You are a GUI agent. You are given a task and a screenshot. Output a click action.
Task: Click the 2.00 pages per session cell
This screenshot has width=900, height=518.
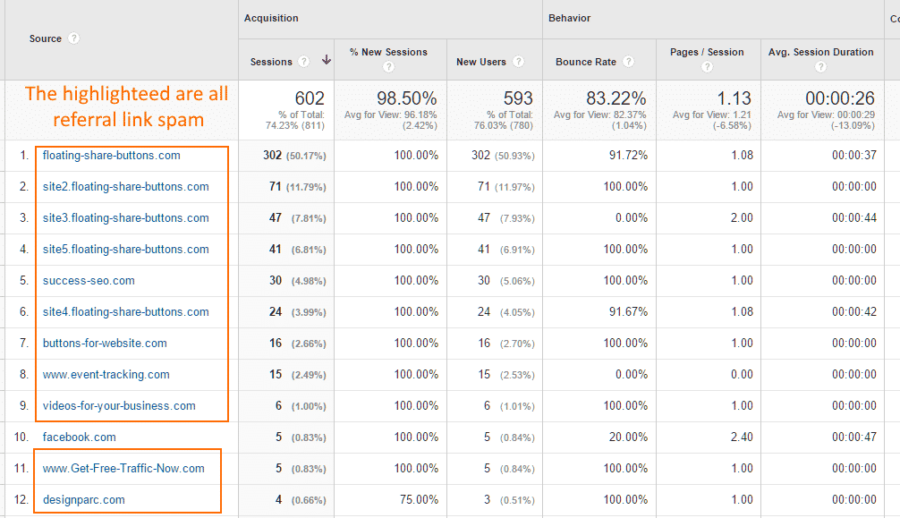click(742, 218)
